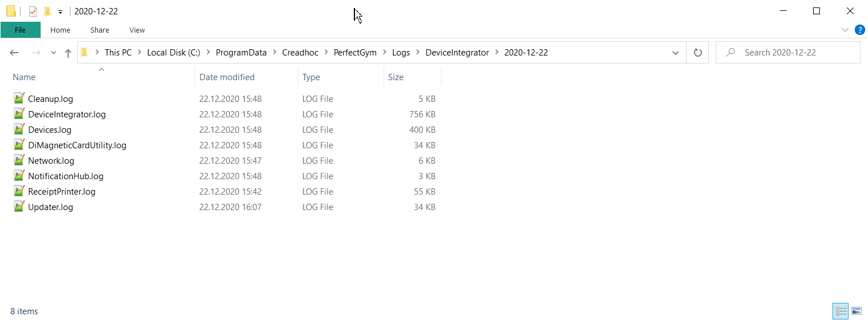This screenshot has width=868, height=320.
Task: Expand the ribbon with the chevron
Action: tap(845, 30)
